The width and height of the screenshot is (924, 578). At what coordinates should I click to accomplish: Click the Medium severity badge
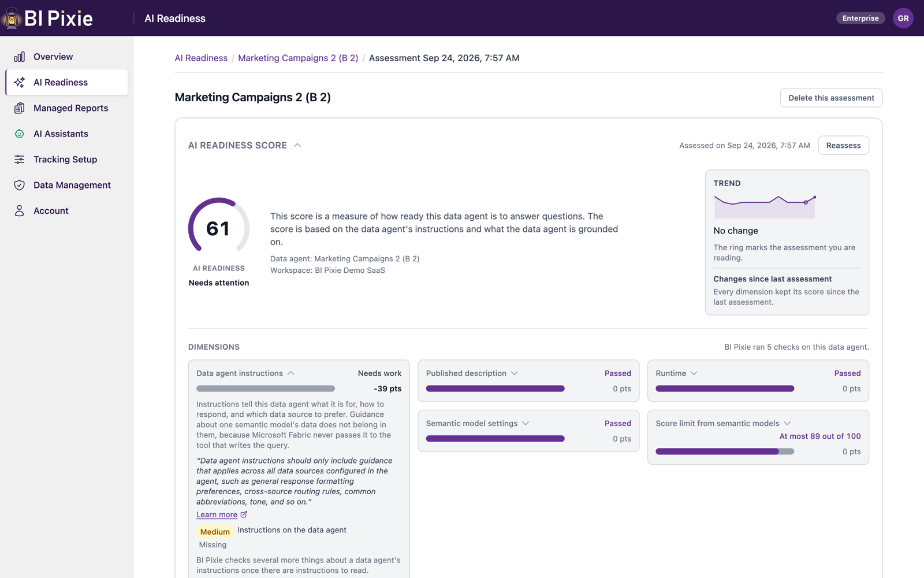click(215, 532)
